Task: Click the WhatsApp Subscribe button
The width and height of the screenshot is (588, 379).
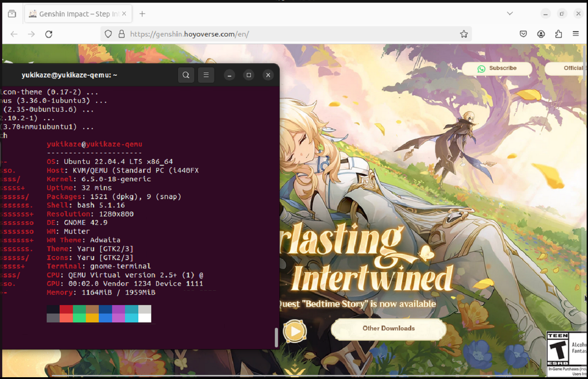Action: 497,69
